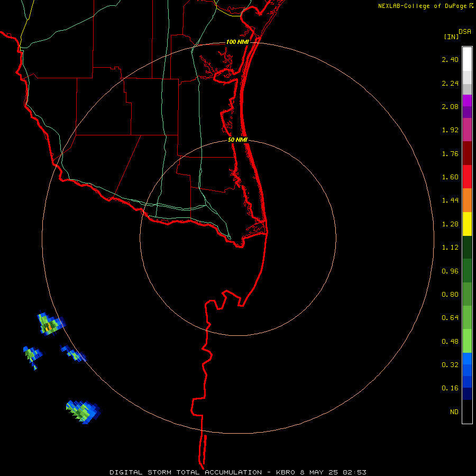
Task: Click the 2.24 legend value
Action: (450, 83)
